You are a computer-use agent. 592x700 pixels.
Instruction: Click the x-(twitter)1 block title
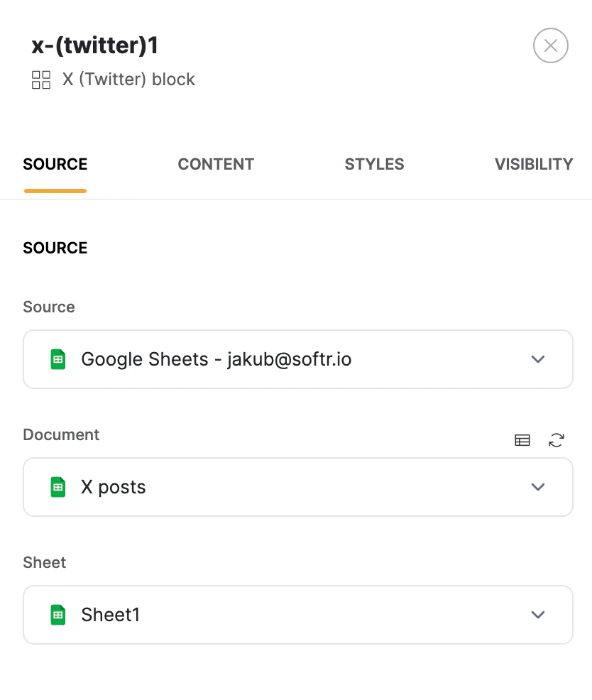(95, 45)
